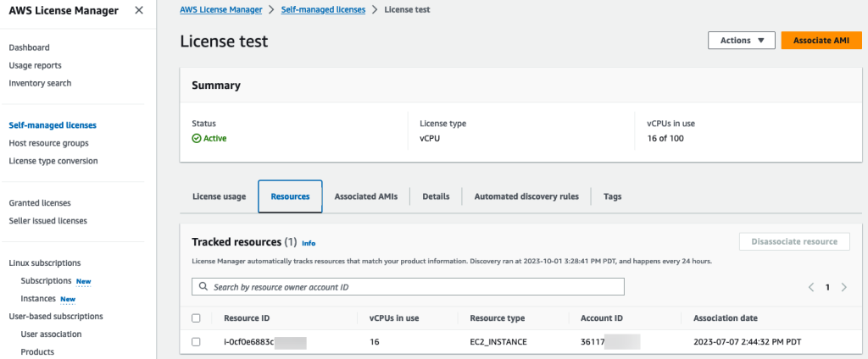Click Account ID column header

pos(602,318)
